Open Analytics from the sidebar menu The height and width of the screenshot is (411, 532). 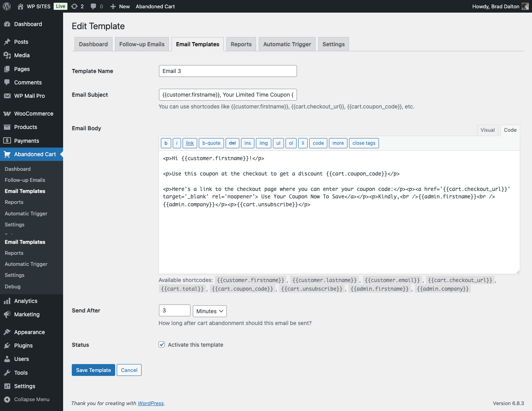point(26,301)
